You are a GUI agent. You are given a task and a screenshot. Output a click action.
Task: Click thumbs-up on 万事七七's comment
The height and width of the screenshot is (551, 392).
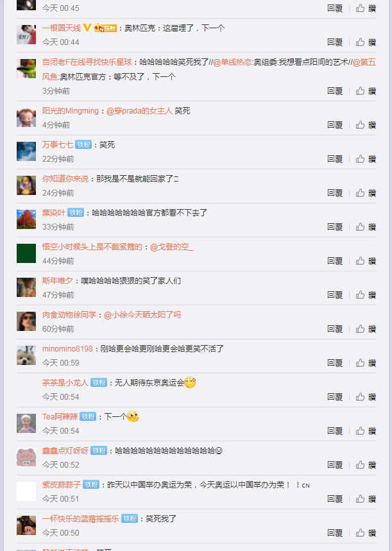[x=366, y=159]
